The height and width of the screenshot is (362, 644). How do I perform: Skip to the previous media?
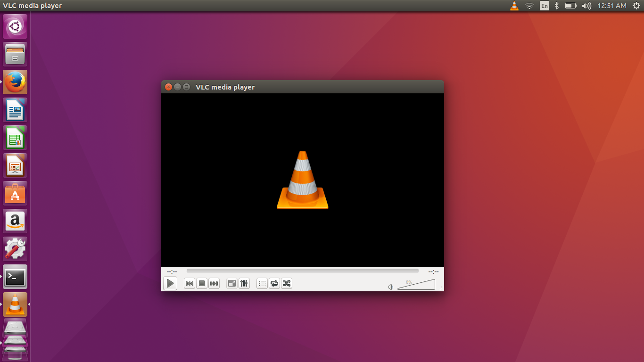190,283
